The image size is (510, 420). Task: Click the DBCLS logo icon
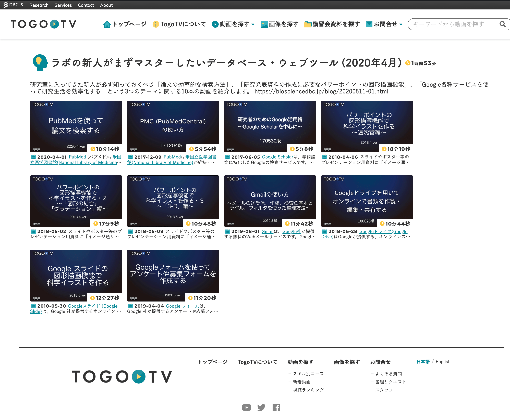pyautogui.click(x=6, y=5)
